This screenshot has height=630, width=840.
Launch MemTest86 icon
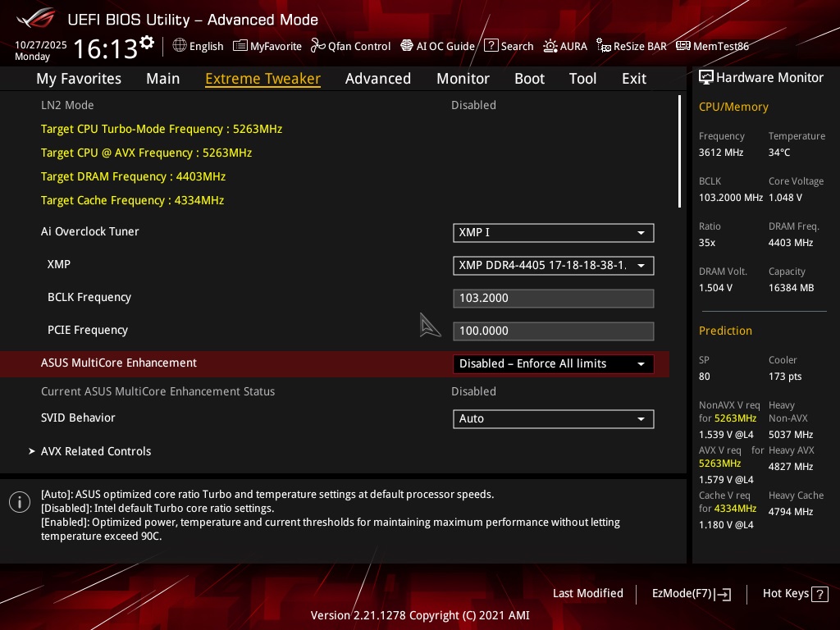click(x=683, y=46)
